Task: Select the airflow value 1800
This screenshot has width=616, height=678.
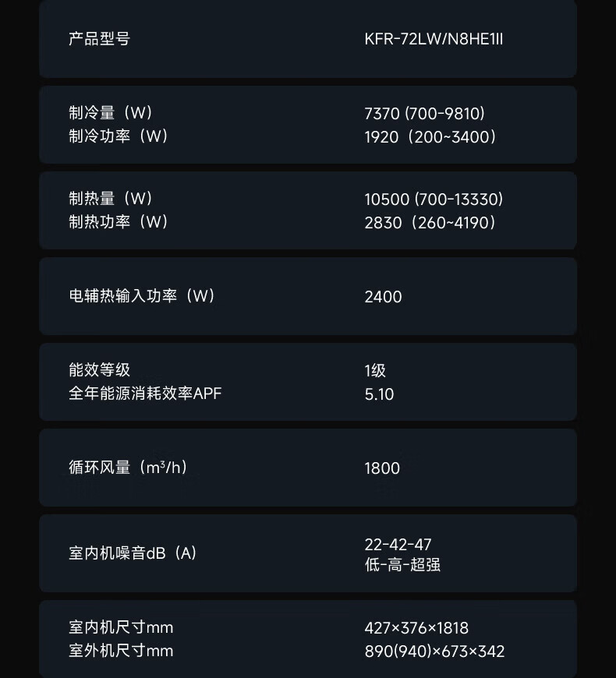Action: pos(382,468)
